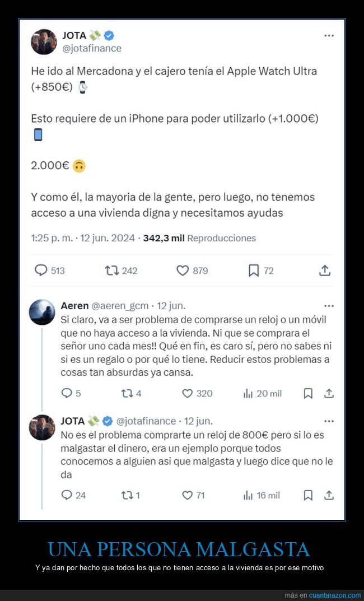Like JOTA's reply with 71 hearts
This screenshot has height=601, width=364.
pos(187,495)
